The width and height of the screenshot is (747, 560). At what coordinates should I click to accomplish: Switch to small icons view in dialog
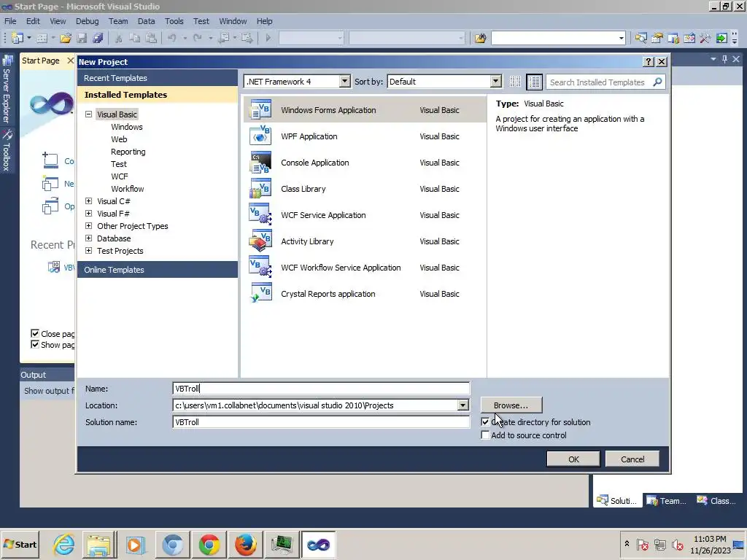coord(515,82)
